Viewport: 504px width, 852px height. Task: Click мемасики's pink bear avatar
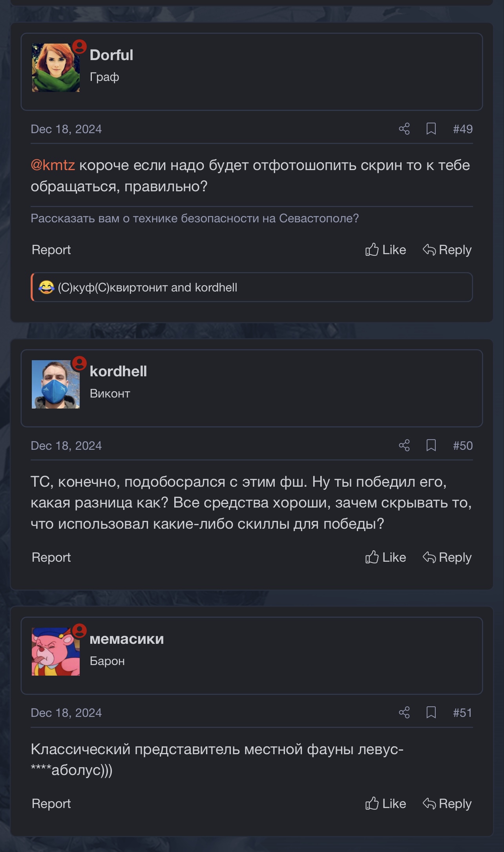tap(56, 651)
